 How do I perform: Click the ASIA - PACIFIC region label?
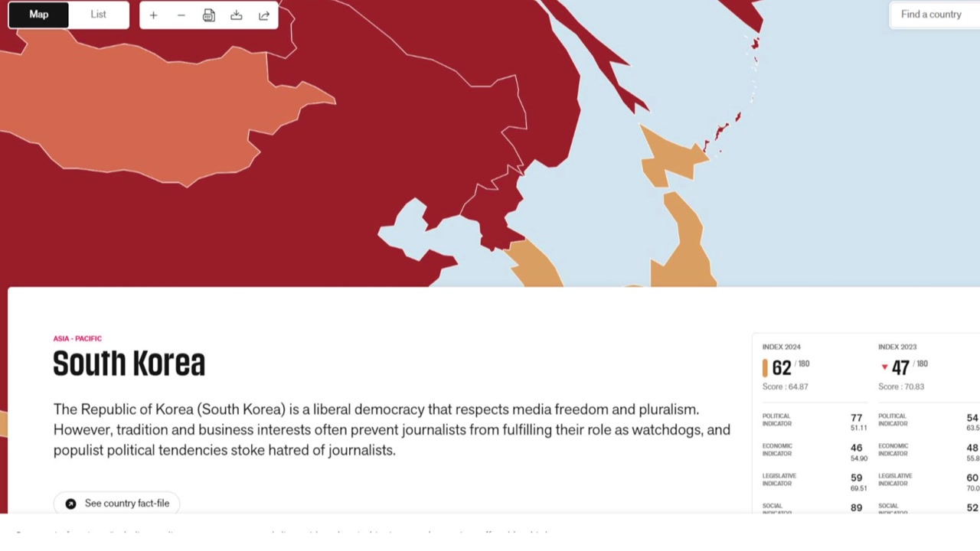(77, 338)
